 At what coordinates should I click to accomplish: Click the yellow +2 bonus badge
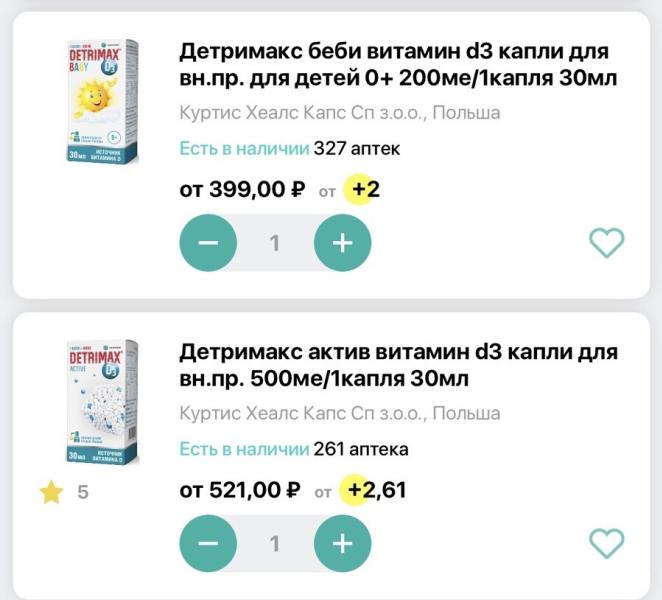361,189
